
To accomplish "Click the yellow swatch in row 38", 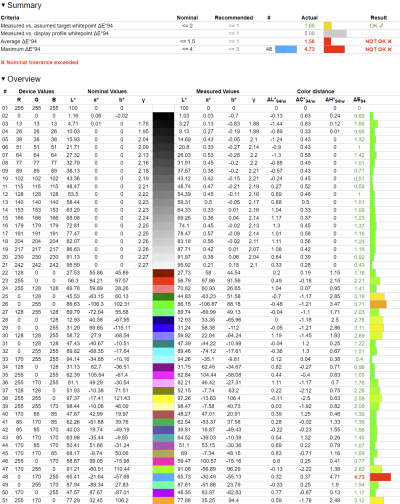I will click(x=163, y=398).
